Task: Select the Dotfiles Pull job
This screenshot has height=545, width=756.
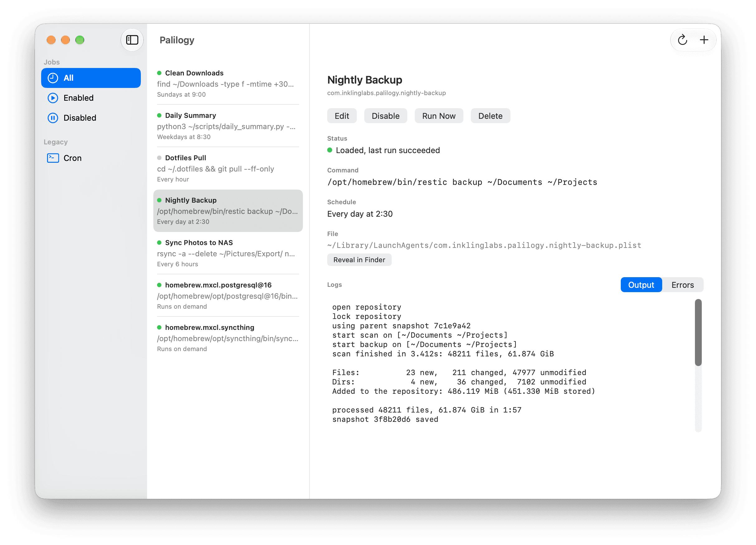Action: [228, 168]
